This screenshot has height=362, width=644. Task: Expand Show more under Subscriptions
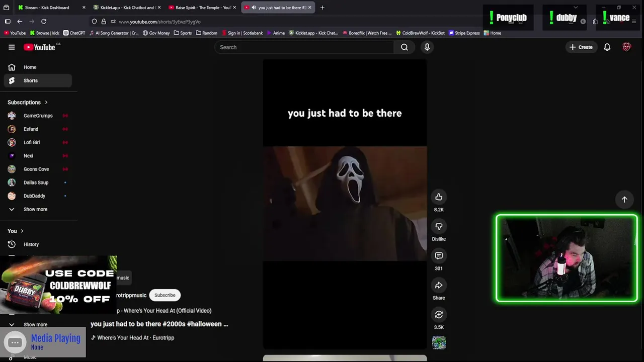38,209
